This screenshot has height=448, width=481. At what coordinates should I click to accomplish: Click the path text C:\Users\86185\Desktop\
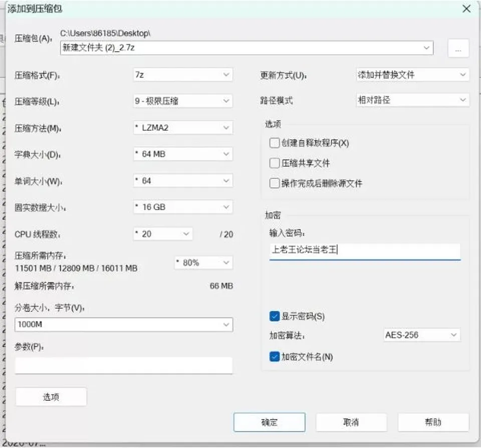105,33
